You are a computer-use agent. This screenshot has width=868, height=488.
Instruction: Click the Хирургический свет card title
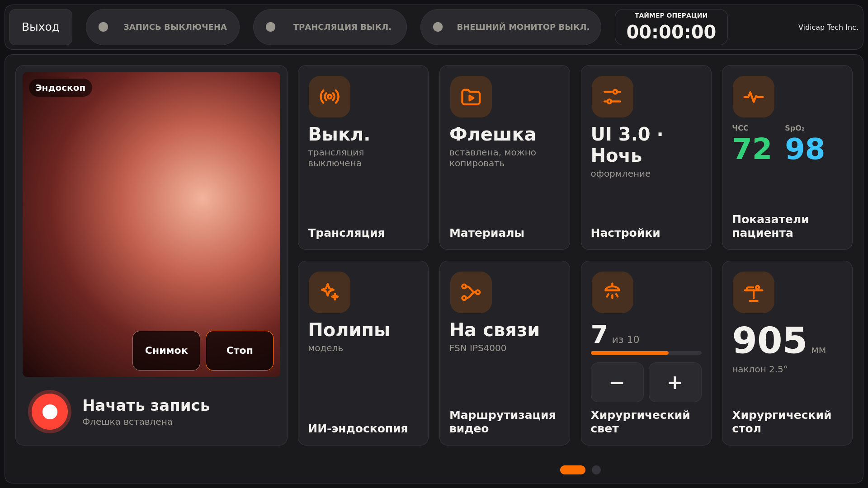(x=640, y=422)
